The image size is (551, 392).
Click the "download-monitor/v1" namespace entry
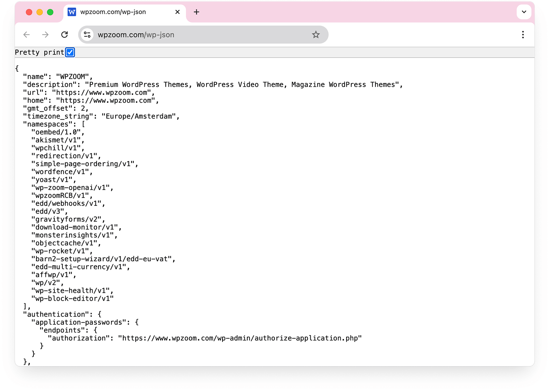76,227
